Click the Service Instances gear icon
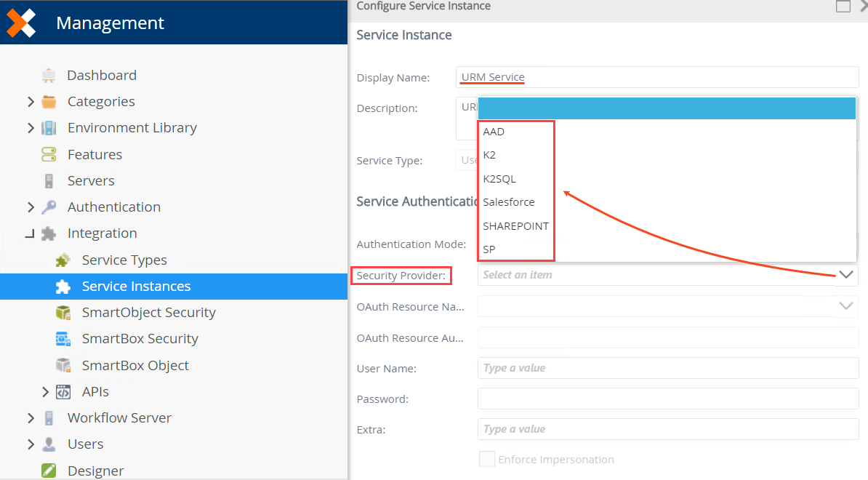Viewport: 868px width, 480px height. click(63, 286)
